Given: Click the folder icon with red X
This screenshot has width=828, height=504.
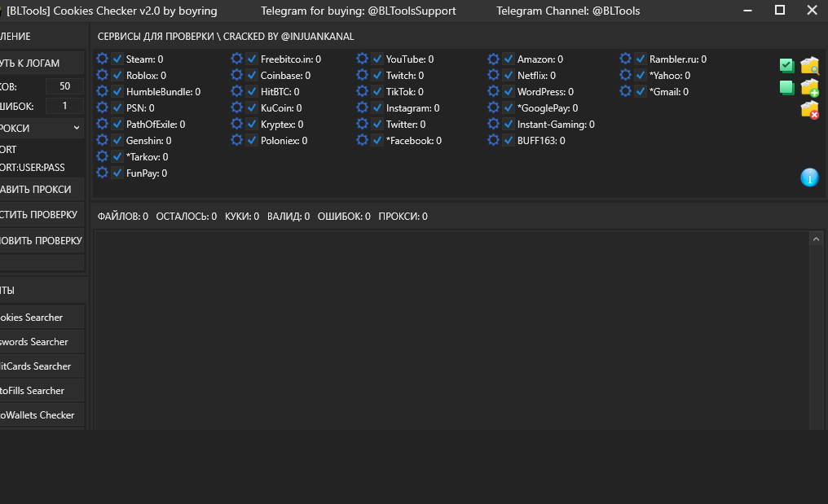Looking at the screenshot, I should (x=809, y=110).
